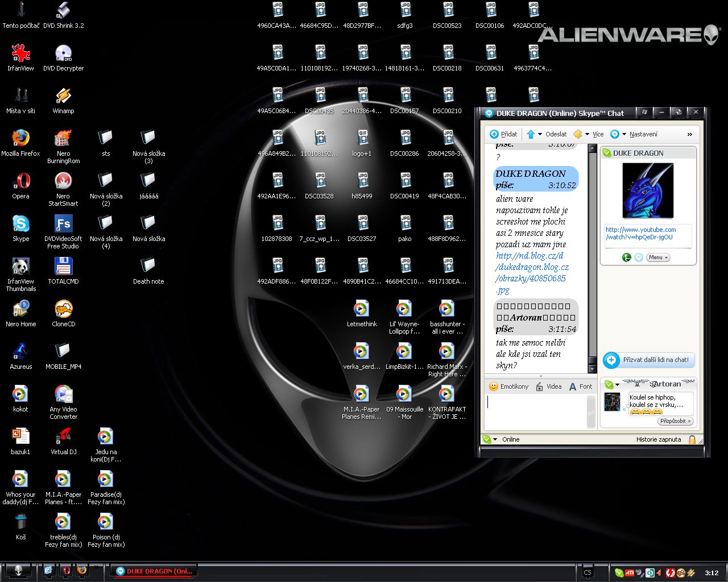This screenshot has width=728, height=582.
Task: Select the sts folder icon
Action: tap(106, 143)
